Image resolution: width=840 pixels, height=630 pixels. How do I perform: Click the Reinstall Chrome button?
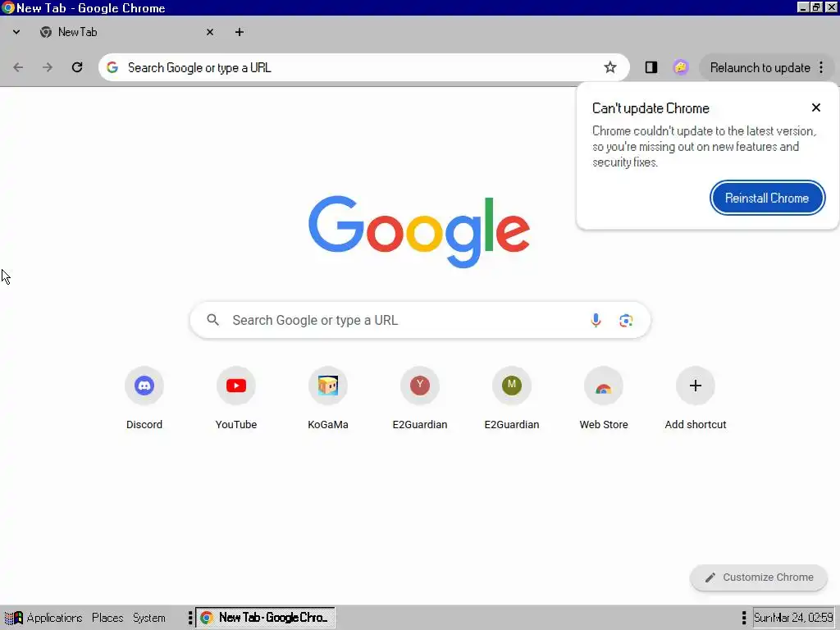pyautogui.click(x=767, y=199)
